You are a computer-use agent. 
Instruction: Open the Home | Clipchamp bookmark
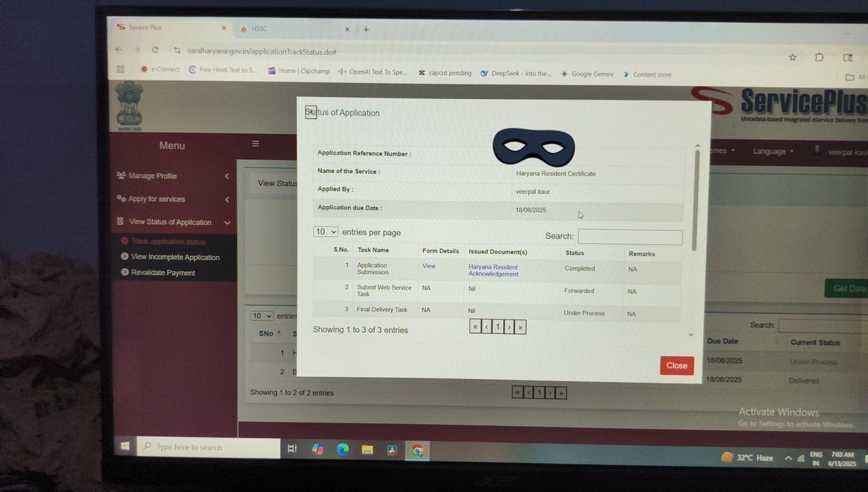[x=299, y=71]
